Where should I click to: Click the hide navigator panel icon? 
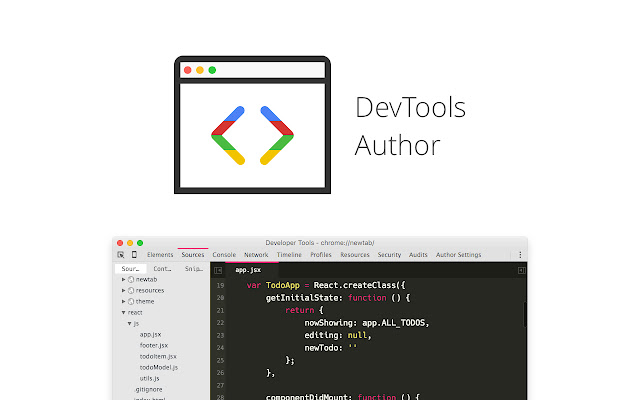(x=217, y=270)
